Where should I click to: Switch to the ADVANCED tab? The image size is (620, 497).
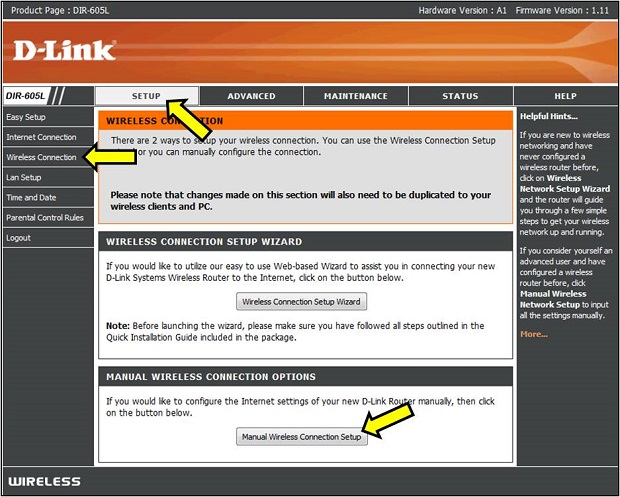(x=251, y=96)
